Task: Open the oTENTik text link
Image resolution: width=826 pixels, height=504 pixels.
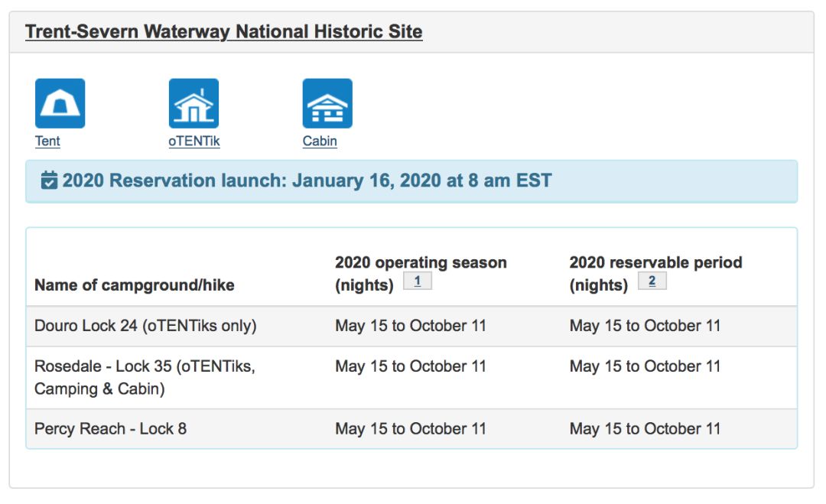Action: coord(194,141)
